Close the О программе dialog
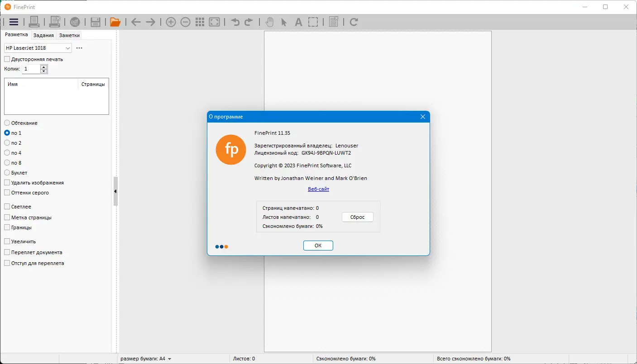637x364 pixels. pos(423,117)
